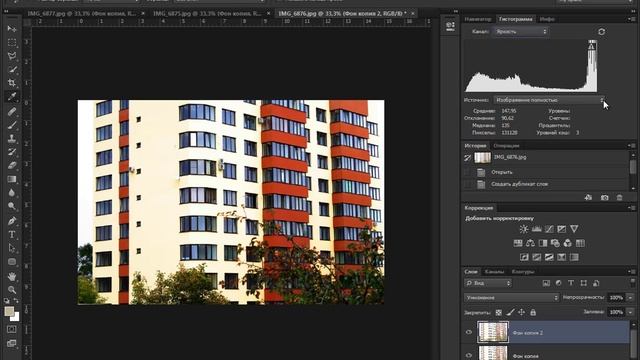Select the Blur tool

[x=12, y=192]
